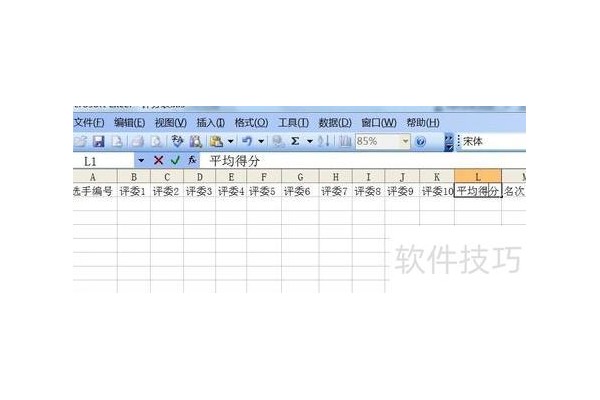Open the 编辑(E) menu
Screen dimensions: 600x400
pos(129,123)
